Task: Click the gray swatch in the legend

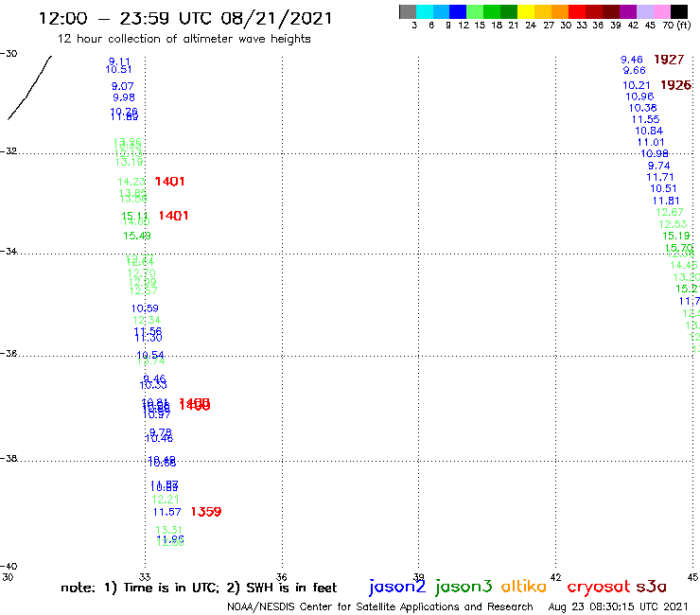Action: (408, 11)
